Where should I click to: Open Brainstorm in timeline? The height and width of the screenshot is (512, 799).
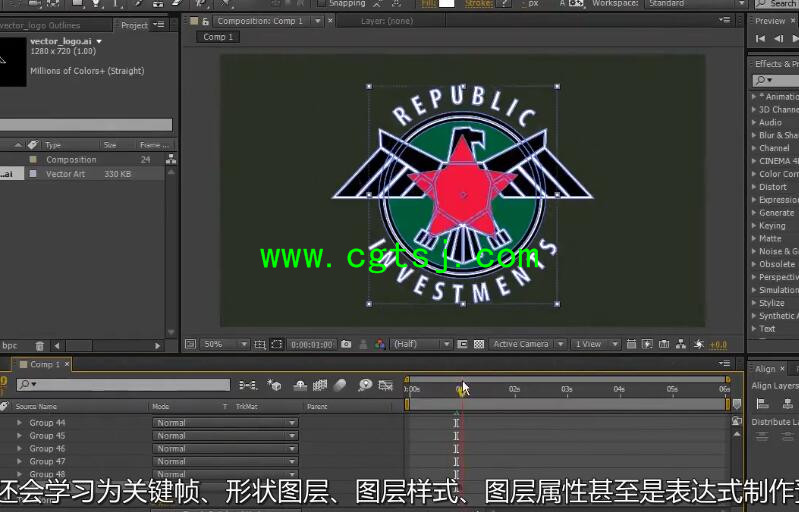pyautogui.click(x=365, y=385)
